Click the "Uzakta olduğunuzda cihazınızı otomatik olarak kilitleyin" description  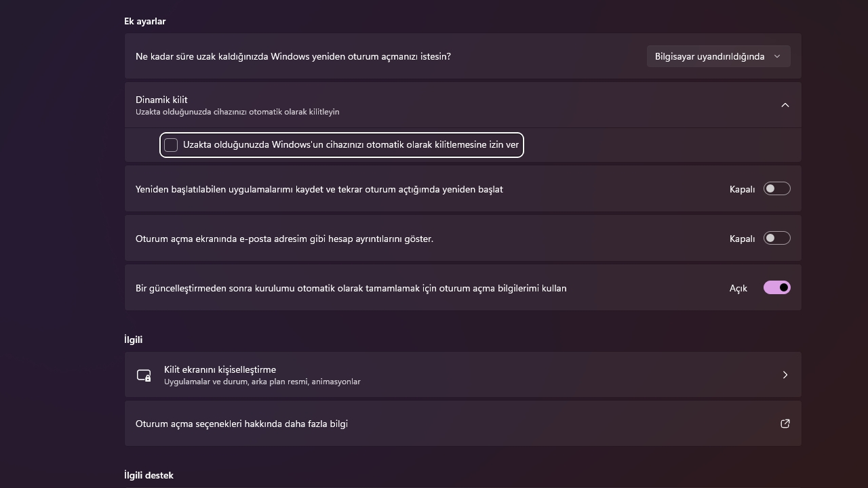[x=237, y=112]
